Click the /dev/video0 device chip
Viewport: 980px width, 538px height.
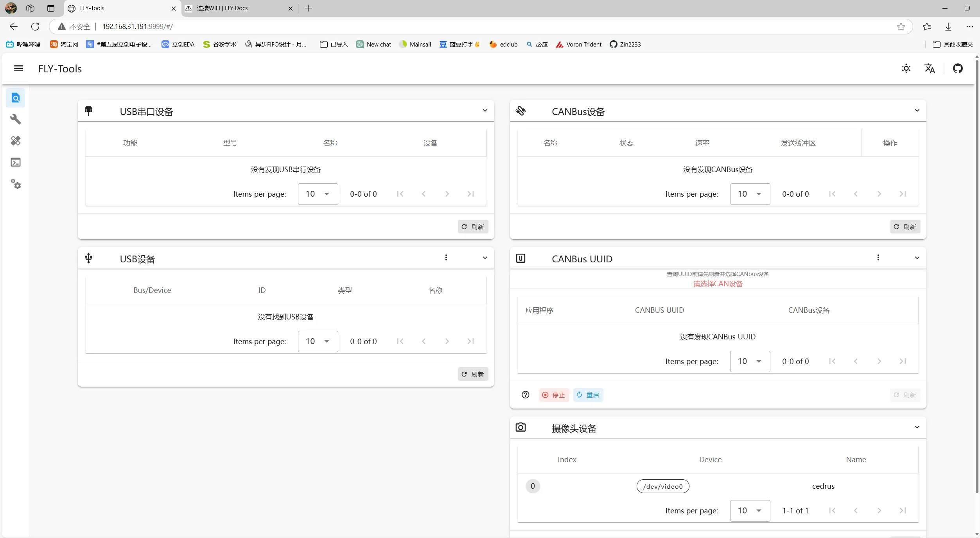point(662,486)
